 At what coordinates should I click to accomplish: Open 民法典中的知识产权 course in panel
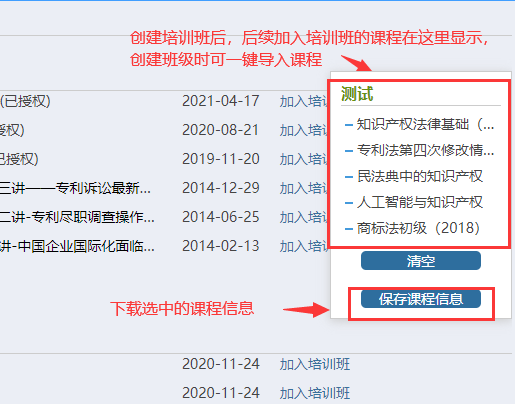pyautogui.click(x=420, y=176)
